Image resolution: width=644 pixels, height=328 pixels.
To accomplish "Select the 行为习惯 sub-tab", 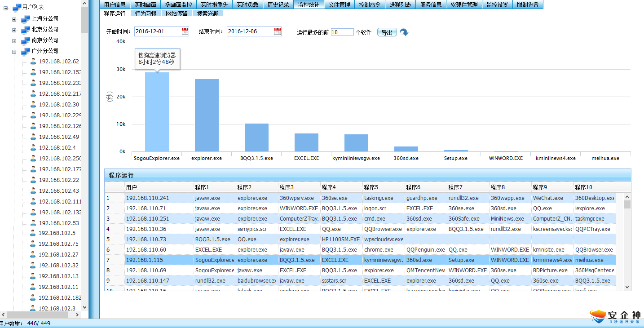I will (146, 13).
